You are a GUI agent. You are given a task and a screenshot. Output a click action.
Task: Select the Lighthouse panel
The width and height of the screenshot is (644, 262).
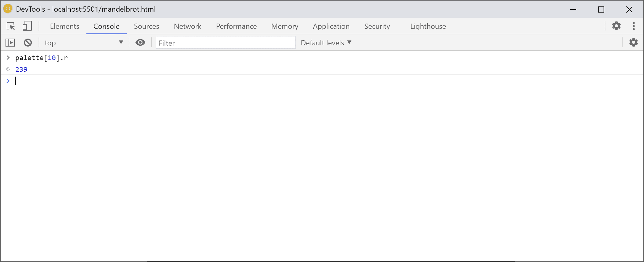click(428, 26)
